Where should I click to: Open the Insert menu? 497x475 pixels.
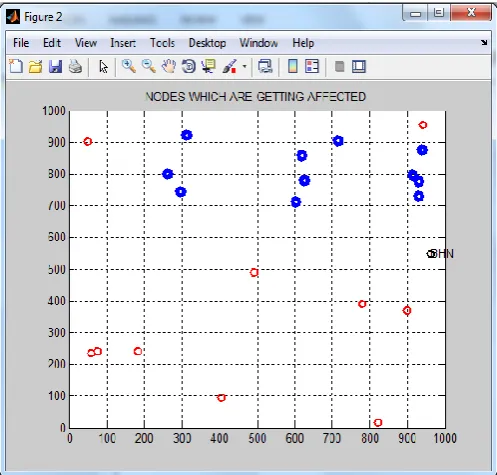pyautogui.click(x=123, y=43)
